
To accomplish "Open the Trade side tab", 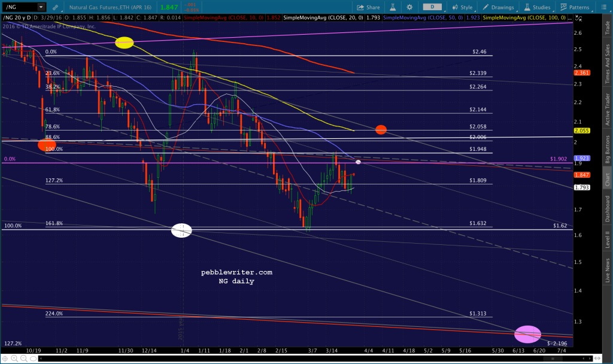I will 608,28.
